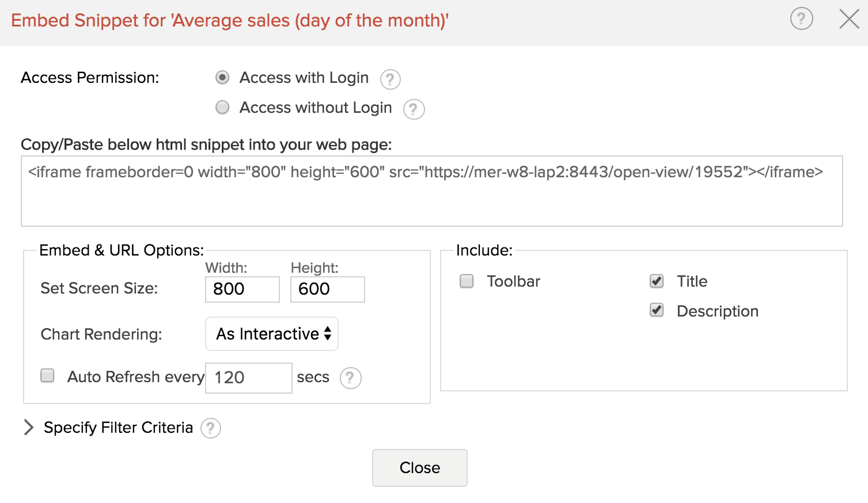The width and height of the screenshot is (868, 503).
Task: Click the refresh interval field showing 120
Action: click(x=249, y=378)
